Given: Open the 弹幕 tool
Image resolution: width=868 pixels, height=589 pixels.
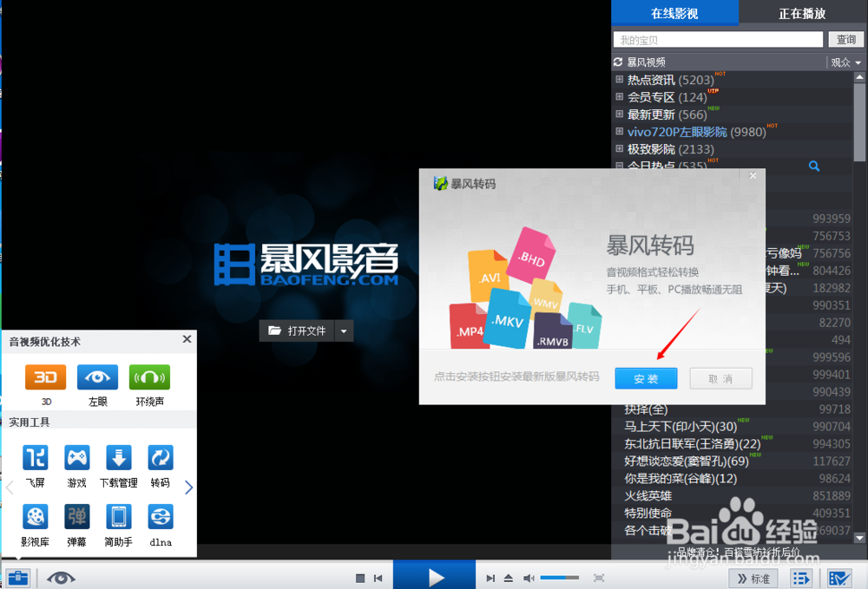Looking at the screenshot, I should click(x=77, y=517).
